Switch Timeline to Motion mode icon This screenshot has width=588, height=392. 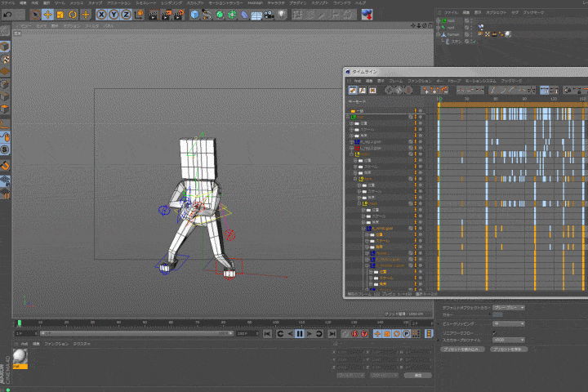[372, 90]
